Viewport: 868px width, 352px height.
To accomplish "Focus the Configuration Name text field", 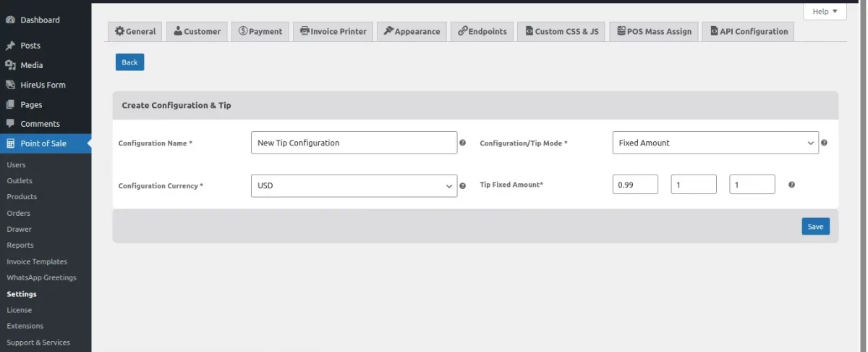I will coord(354,143).
